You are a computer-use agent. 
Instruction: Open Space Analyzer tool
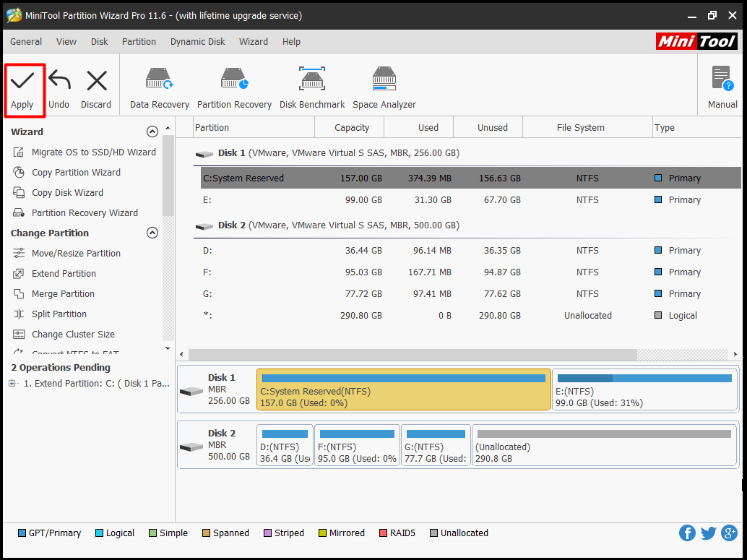click(384, 79)
